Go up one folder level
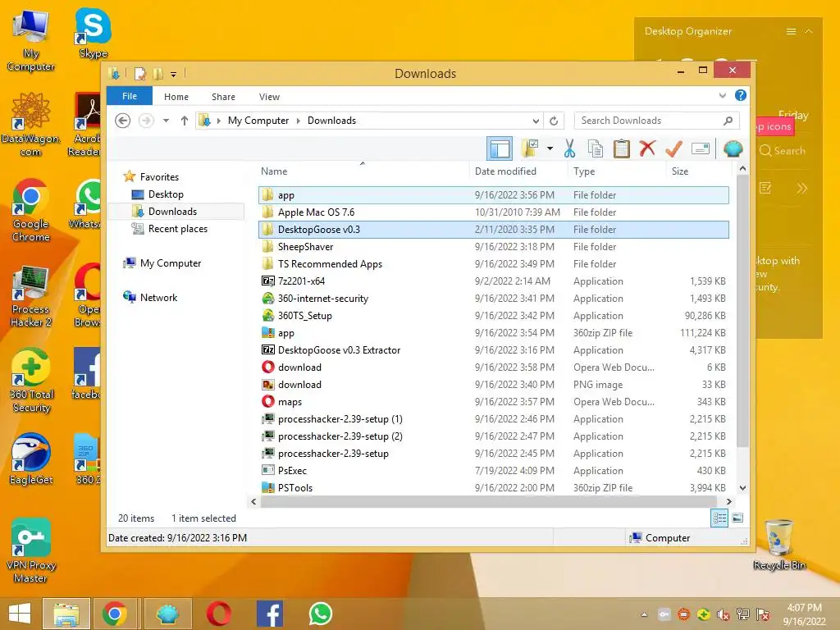This screenshot has width=840, height=630. pyautogui.click(x=185, y=121)
